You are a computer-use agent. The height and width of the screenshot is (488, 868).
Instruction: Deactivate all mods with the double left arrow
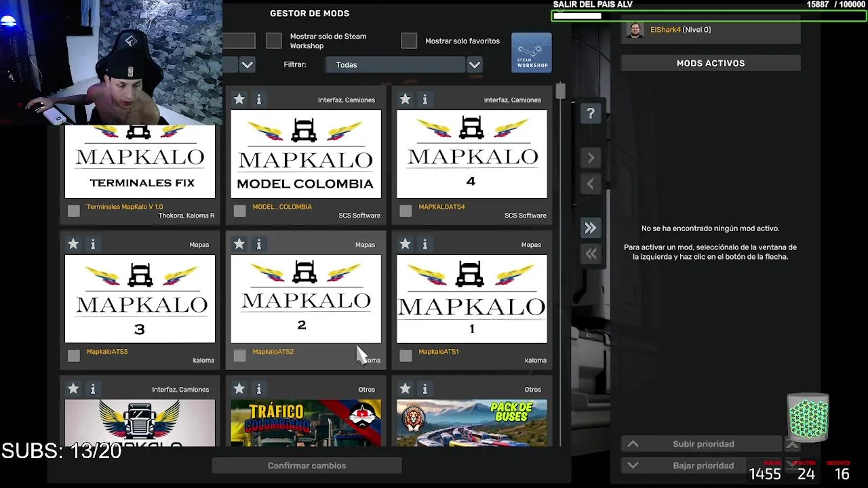(591, 254)
